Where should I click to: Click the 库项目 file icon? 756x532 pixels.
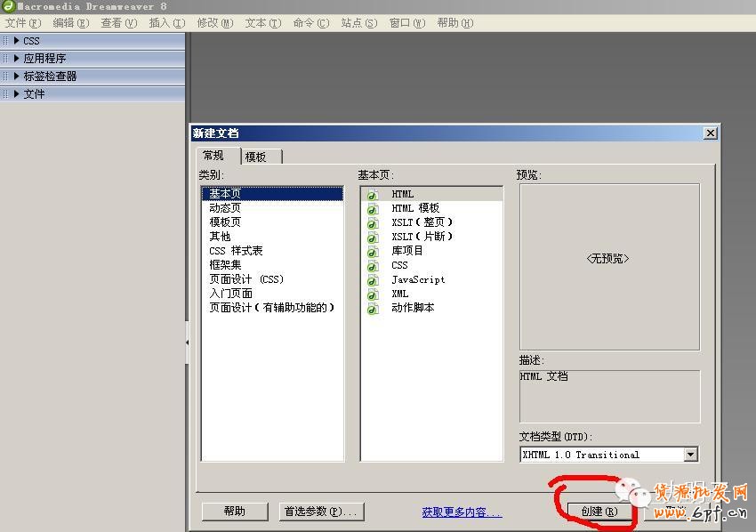click(372, 251)
